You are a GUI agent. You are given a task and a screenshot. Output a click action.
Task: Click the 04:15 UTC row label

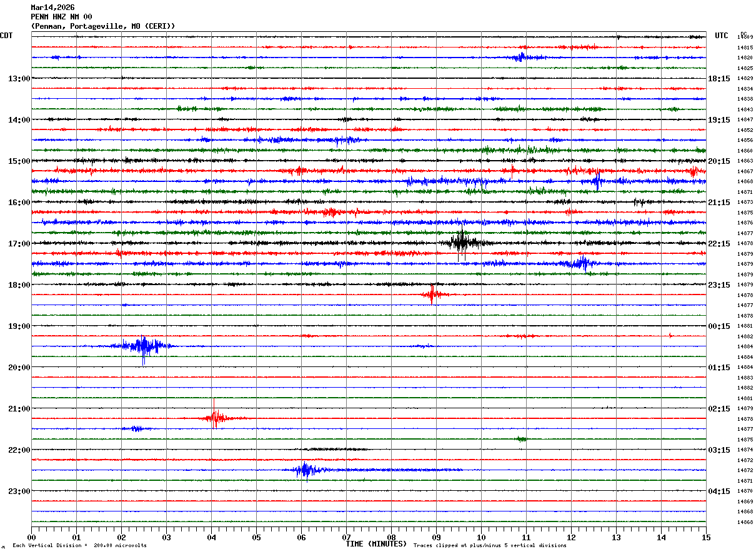[x=719, y=491]
